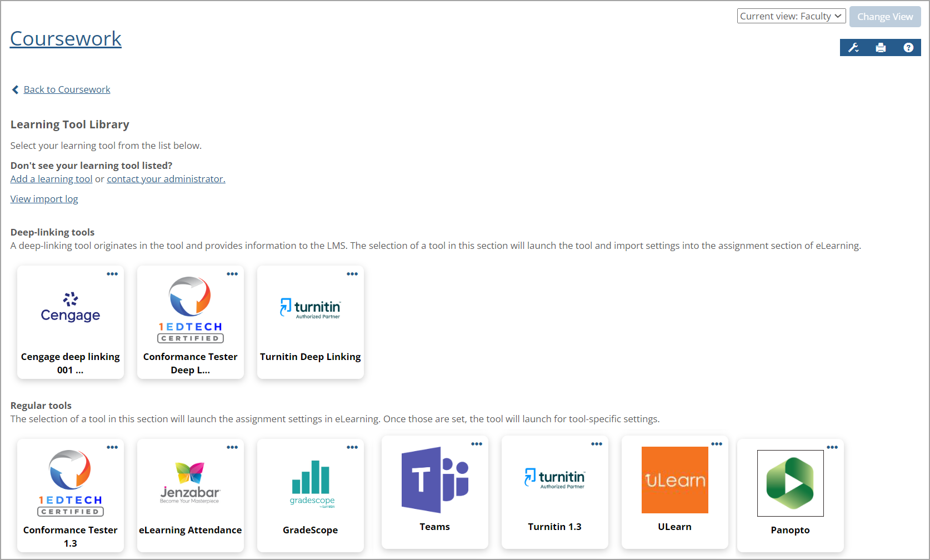Select the 1EdTech logo in Regular tools

pos(71,483)
